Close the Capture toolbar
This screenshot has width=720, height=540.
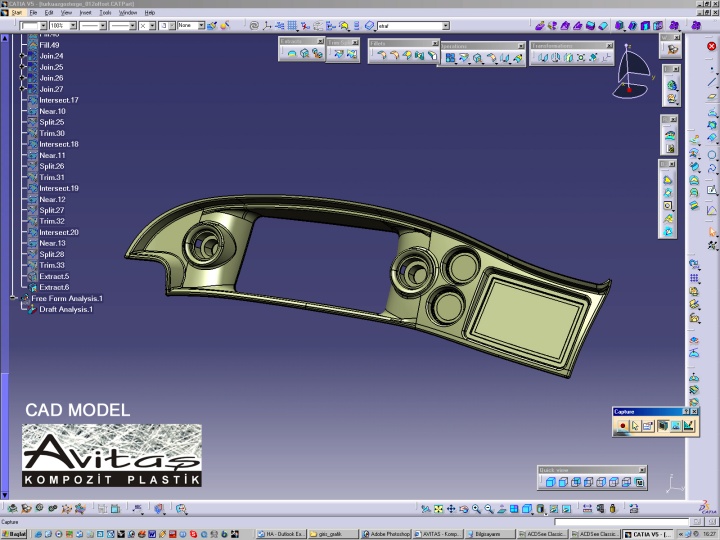pyautogui.click(x=695, y=411)
